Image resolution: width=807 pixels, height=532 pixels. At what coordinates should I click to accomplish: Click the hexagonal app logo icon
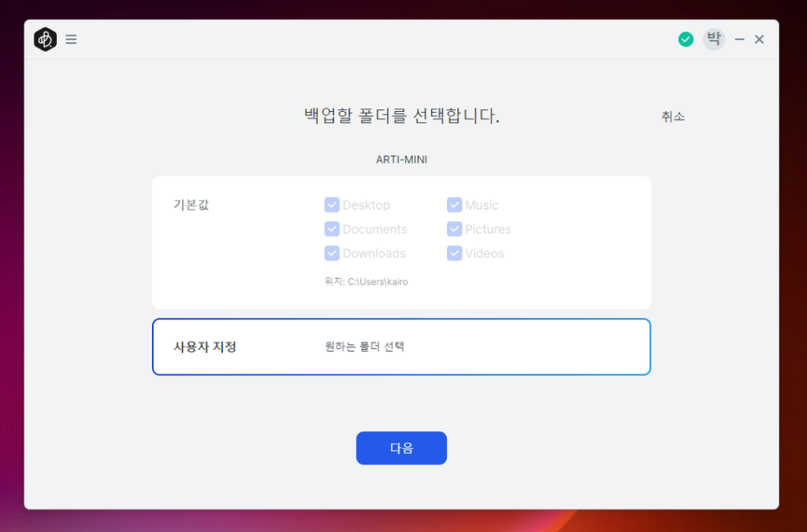pyautogui.click(x=45, y=39)
